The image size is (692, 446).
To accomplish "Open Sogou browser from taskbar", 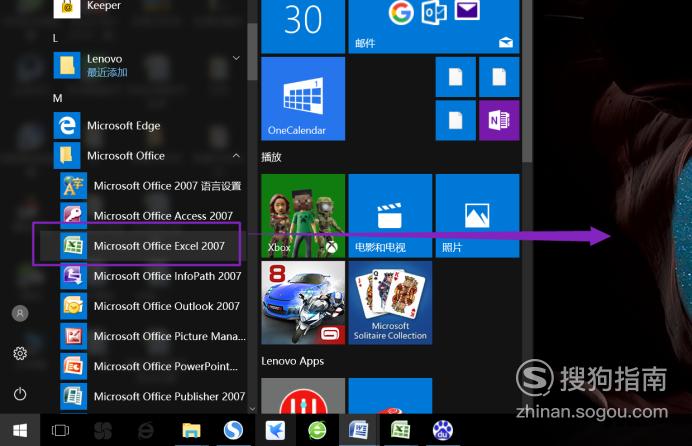I will (x=233, y=430).
